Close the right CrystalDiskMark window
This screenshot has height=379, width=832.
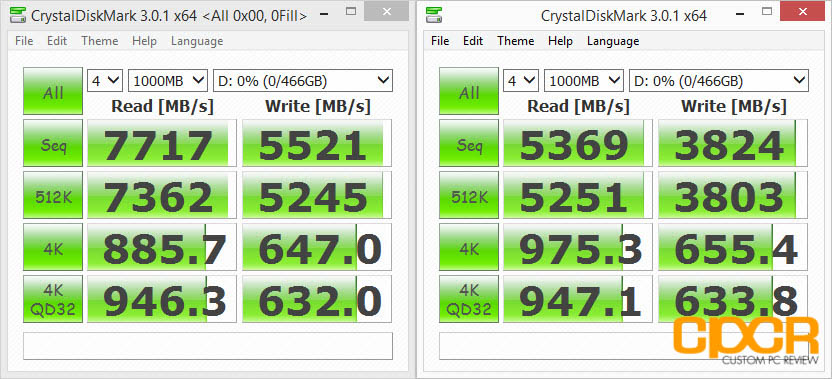pyautogui.click(x=802, y=11)
